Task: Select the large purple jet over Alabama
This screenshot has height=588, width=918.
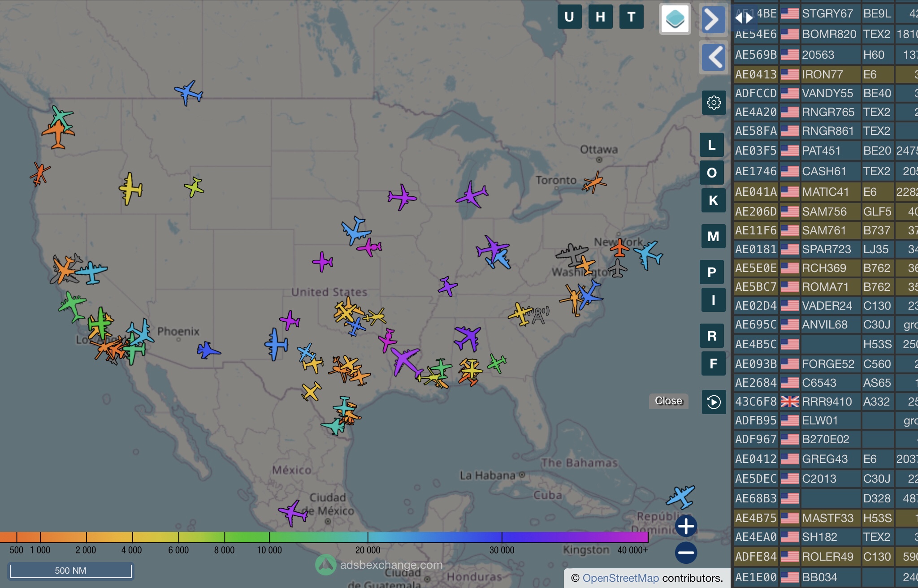Action: [x=468, y=338]
